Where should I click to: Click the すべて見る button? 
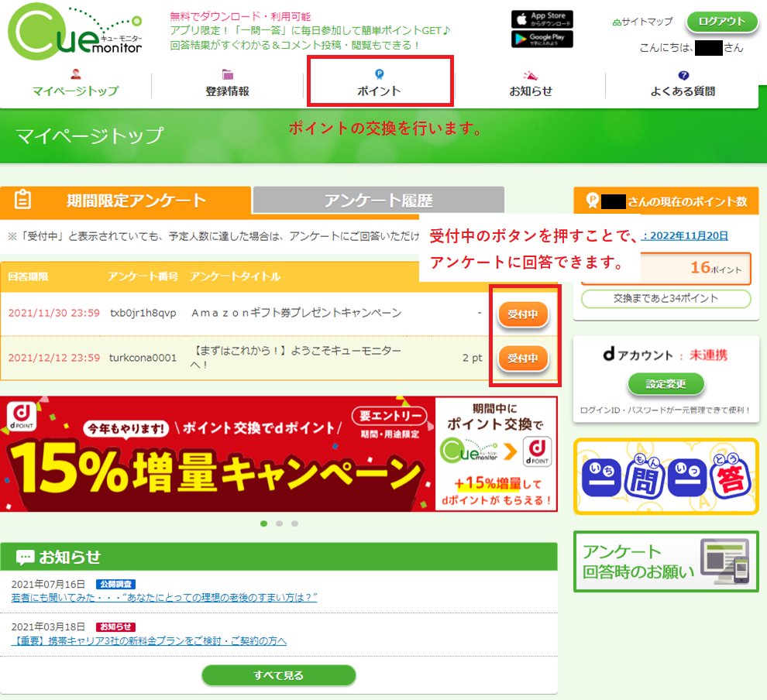click(279, 675)
